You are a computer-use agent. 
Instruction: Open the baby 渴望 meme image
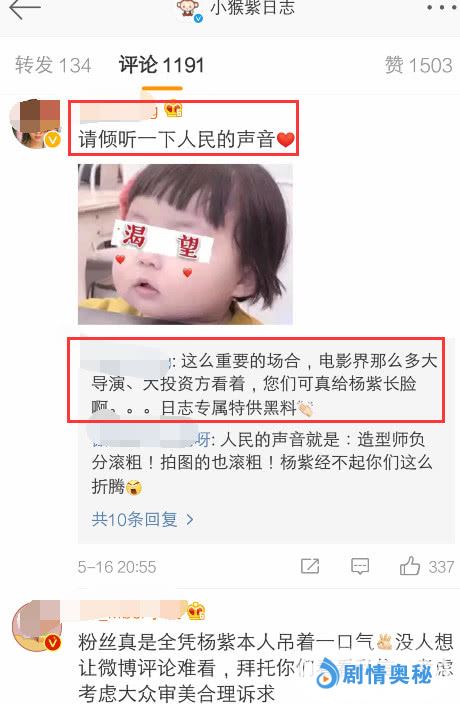185,244
